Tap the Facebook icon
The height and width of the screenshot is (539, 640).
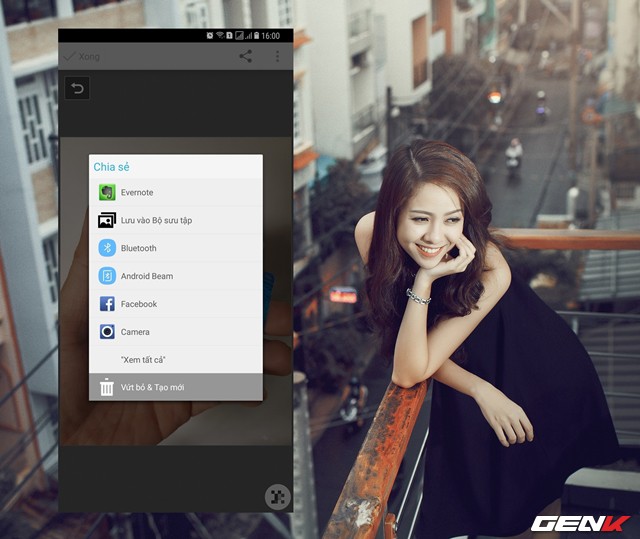click(107, 304)
